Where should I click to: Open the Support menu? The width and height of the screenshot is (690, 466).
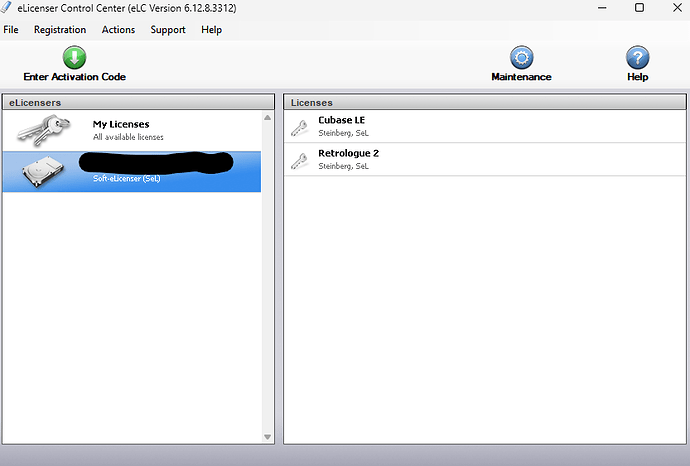(168, 29)
